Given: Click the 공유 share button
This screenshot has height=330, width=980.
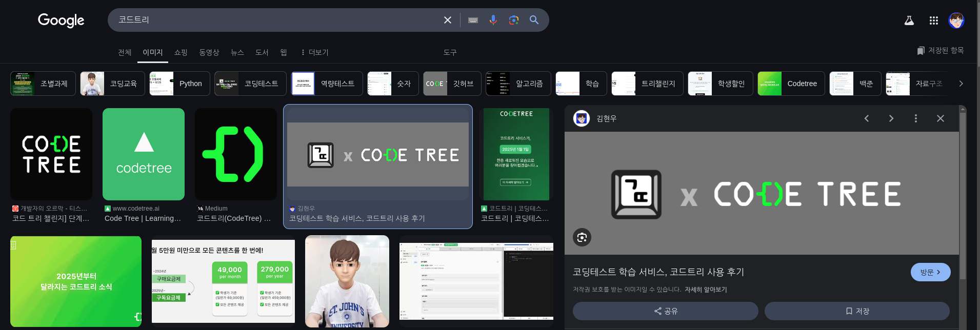Looking at the screenshot, I should click(x=666, y=311).
